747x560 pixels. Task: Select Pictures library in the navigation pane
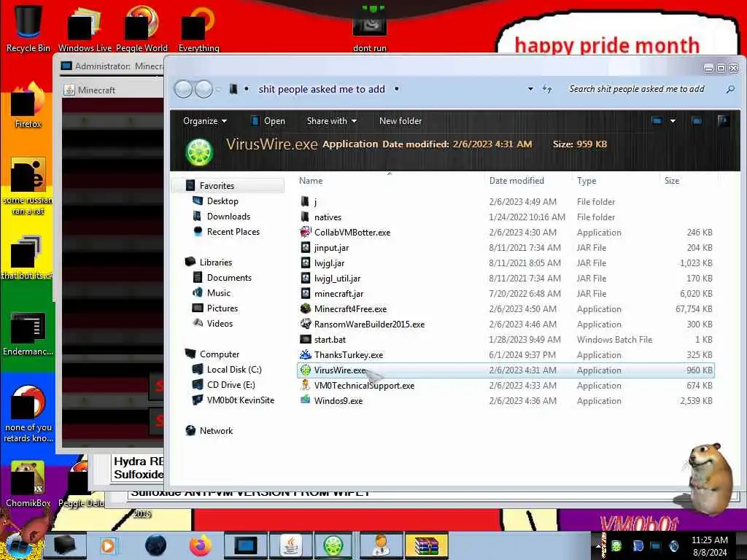click(222, 308)
